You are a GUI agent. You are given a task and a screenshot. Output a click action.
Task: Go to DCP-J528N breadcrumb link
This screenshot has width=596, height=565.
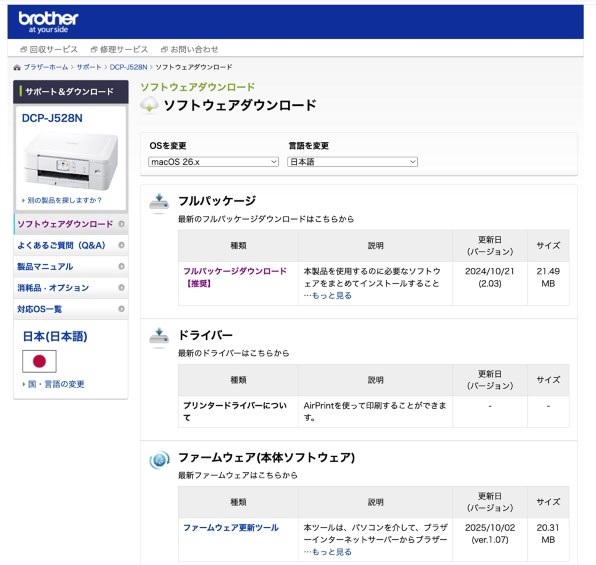click(128, 67)
